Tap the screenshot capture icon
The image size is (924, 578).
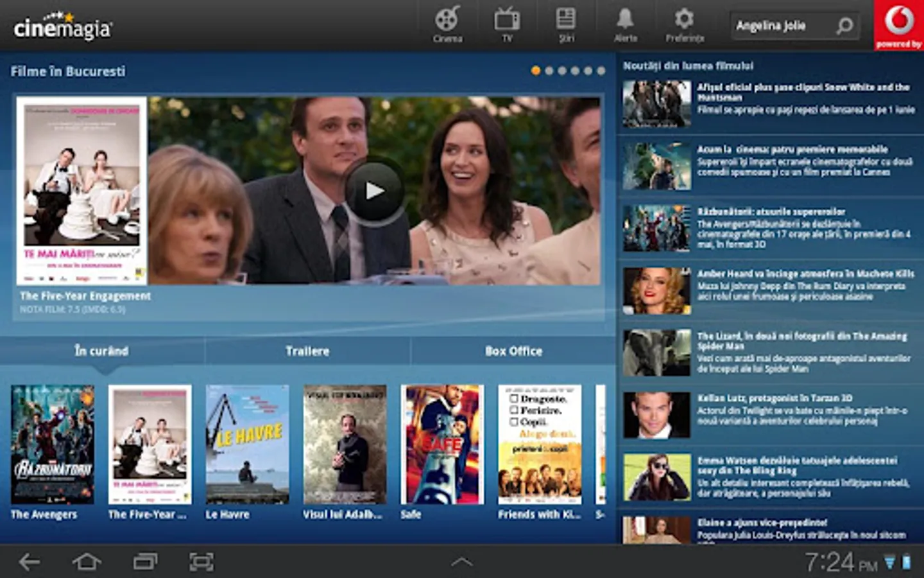pyautogui.click(x=201, y=562)
